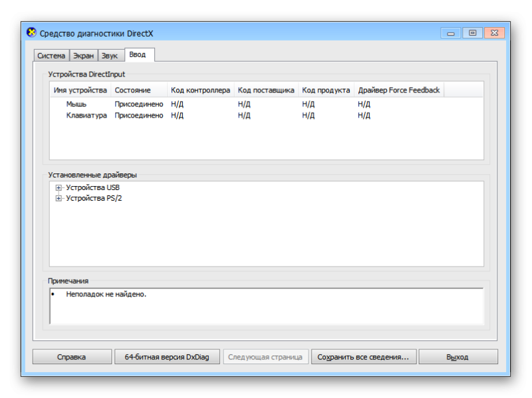The width and height of the screenshot is (532, 398).
Task: Click the DirectX icon in title bar
Action: point(31,33)
